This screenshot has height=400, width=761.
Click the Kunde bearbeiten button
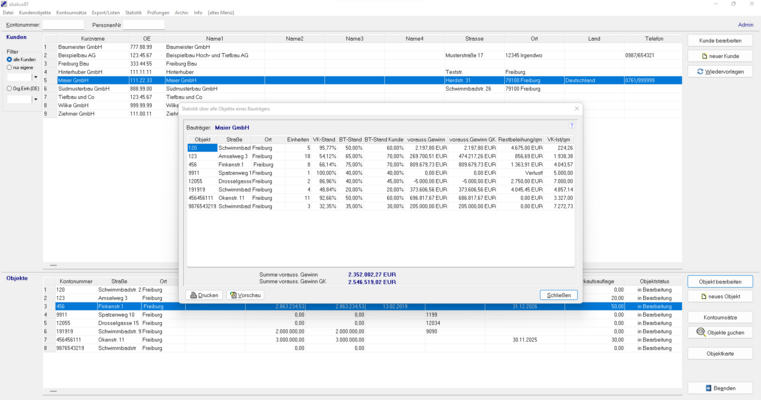(x=719, y=40)
